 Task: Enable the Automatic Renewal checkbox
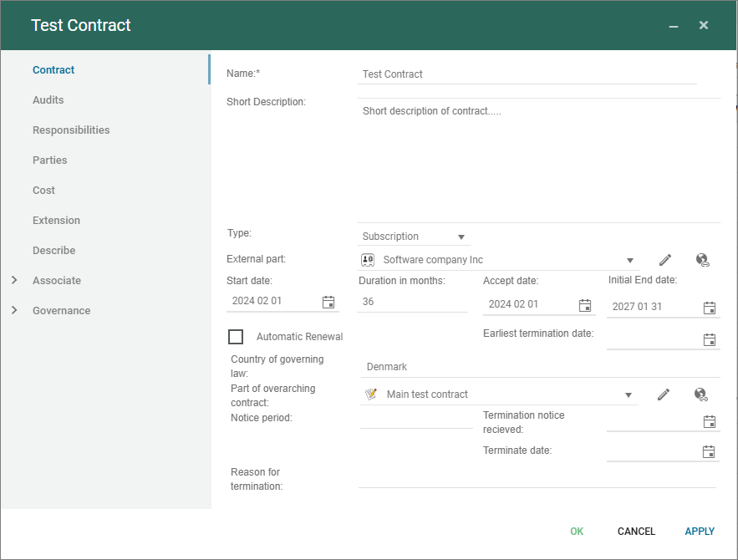(x=236, y=337)
